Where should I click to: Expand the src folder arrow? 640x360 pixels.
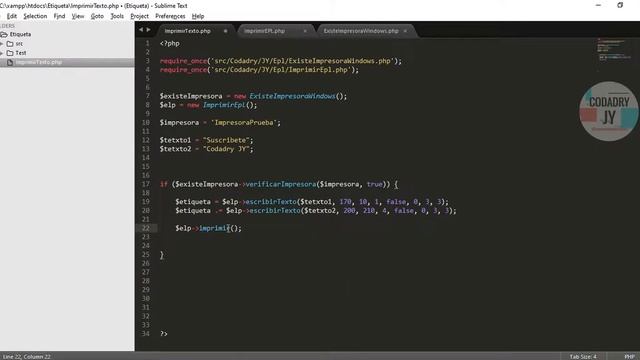pyautogui.click(x=2, y=44)
